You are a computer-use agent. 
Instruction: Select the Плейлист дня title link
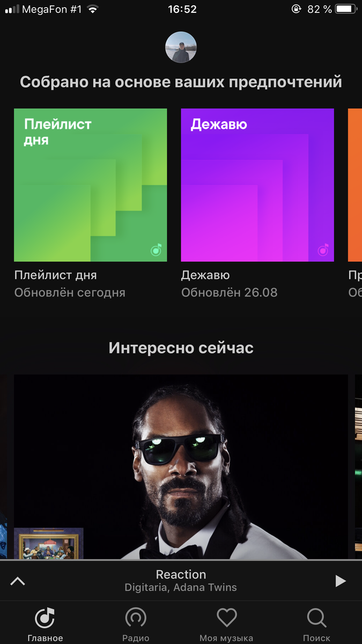click(x=56, y=275)
